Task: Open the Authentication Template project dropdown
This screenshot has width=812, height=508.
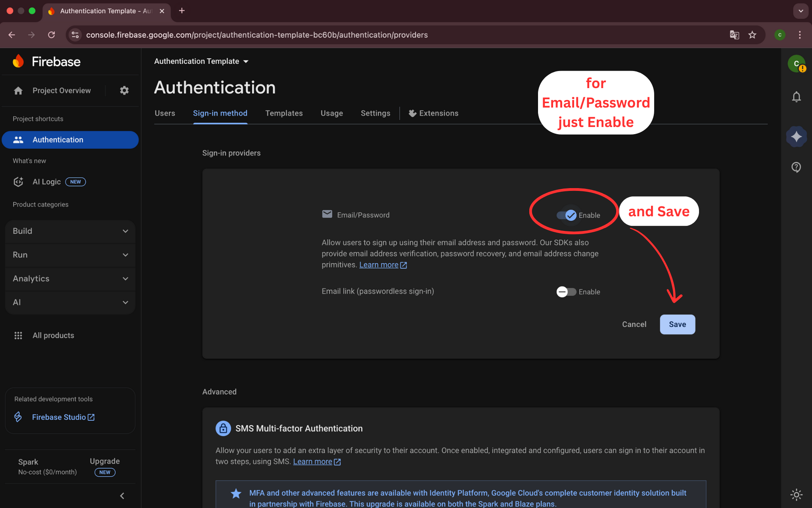Action: pyautogui.click(x=201, y=61)
